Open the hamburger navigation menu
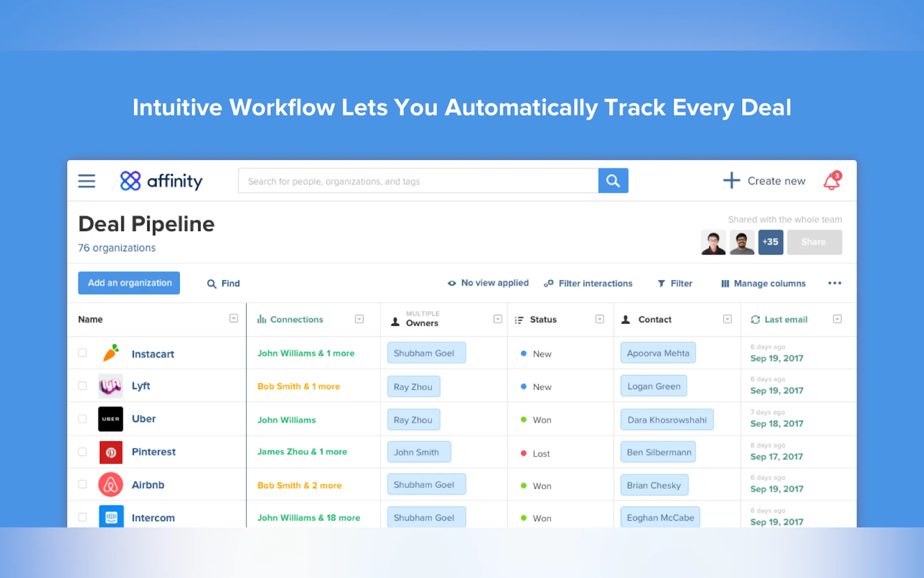This screenshot has height=578, width=924. [87, 181]
